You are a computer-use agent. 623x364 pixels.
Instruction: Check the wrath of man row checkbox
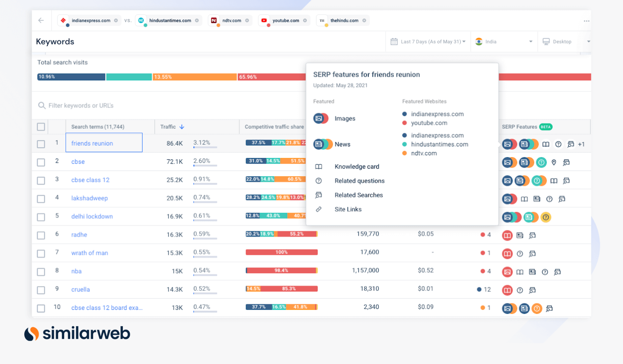41,253
